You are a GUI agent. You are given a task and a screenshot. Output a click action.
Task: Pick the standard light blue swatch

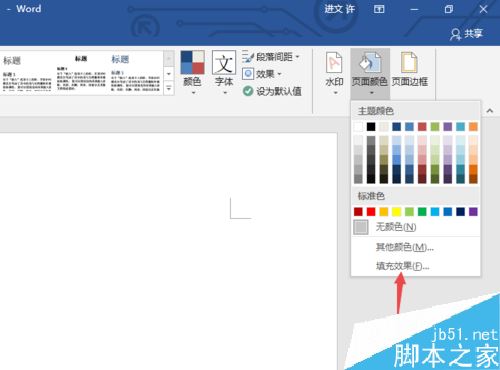coord(435,212)
